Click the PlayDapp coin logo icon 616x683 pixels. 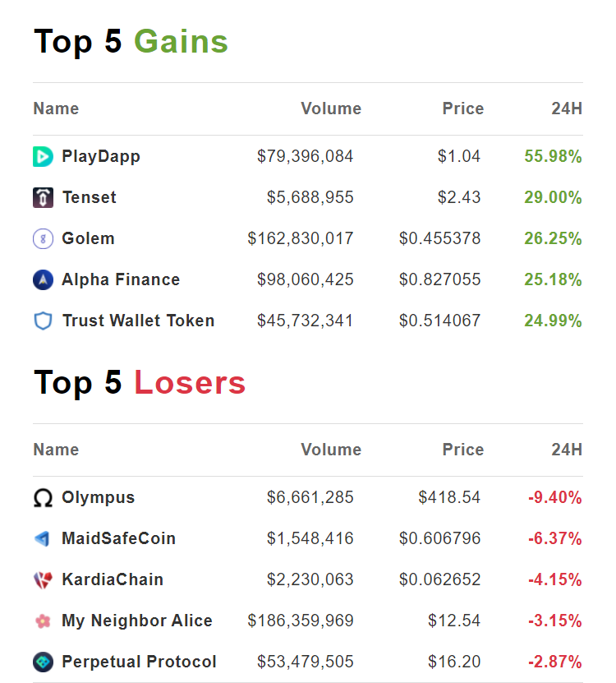pyautogui.click(x=43, y=156)
